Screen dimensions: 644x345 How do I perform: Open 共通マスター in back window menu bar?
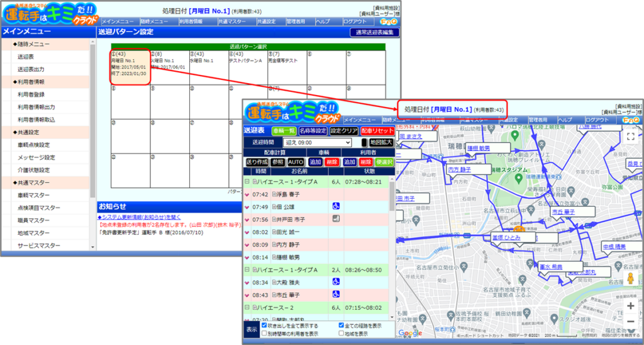[x=232, y=22]
